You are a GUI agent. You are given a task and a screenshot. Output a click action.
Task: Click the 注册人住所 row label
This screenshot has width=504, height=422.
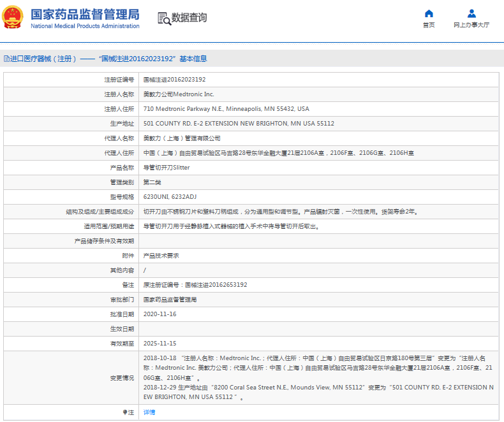(x=119, y=109)
